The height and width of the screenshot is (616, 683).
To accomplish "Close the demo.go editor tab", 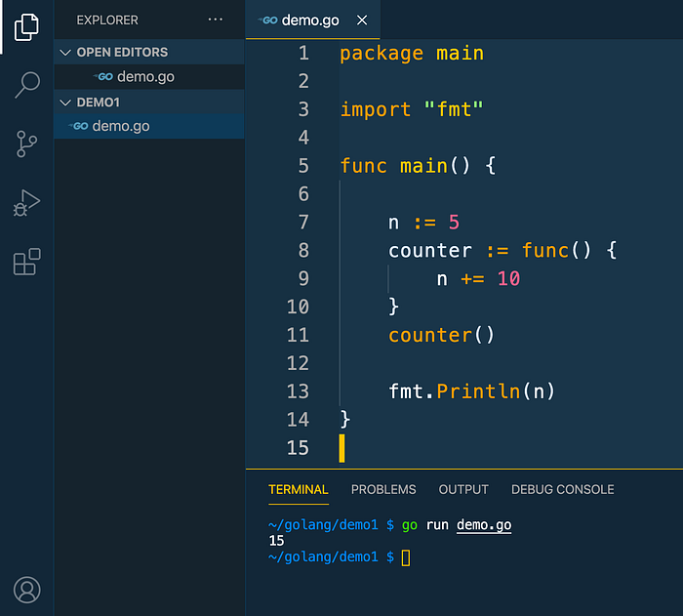I will (362, 21).
